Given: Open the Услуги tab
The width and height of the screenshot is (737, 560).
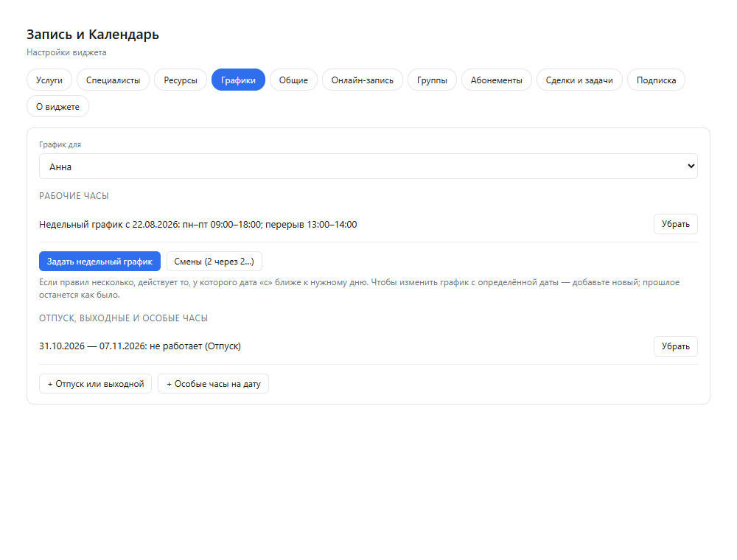Looking at the screenshot, I should point(49,80).
